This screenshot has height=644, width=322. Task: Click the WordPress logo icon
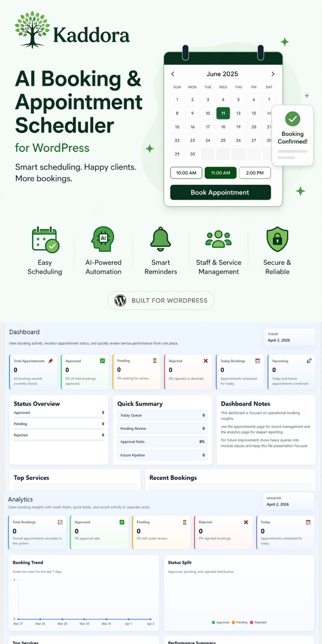click(x=120, y=301)
